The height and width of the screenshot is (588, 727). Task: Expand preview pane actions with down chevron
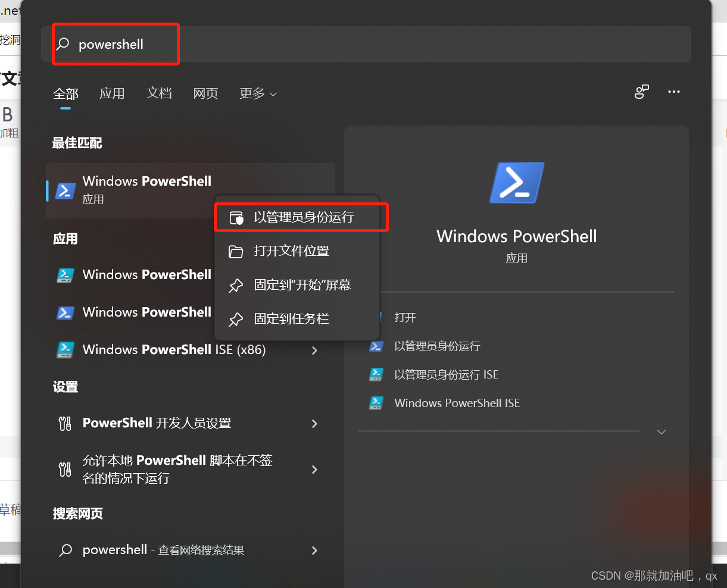pyautogui.click(x=661, y=432)
